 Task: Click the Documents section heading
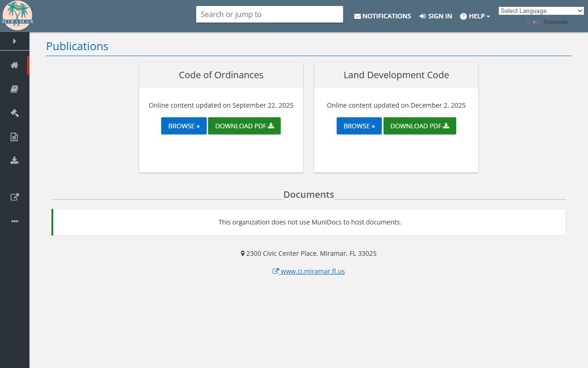tap(309, 195)
